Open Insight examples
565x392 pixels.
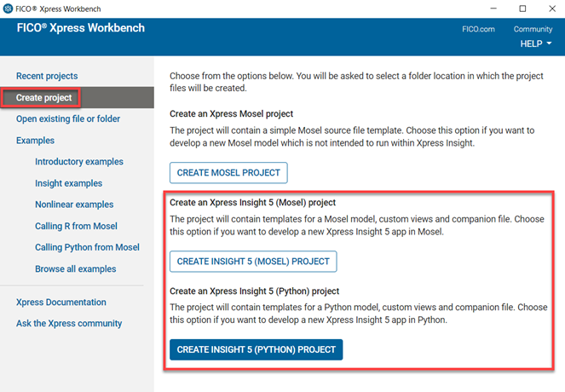point(68,183)
